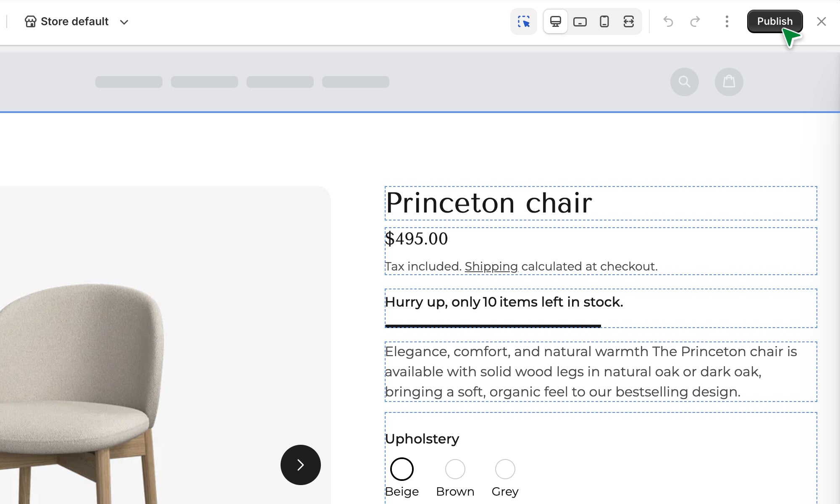
Task: Switch to tablet preview mode
Action: click(x=580, y=21)
